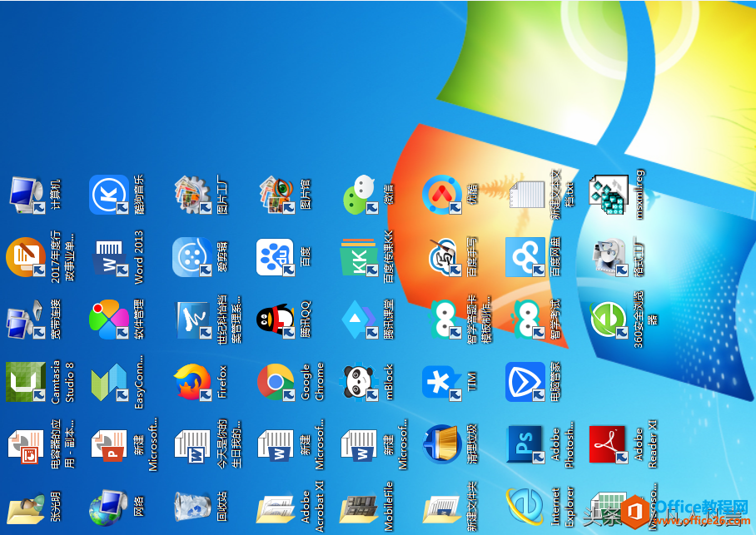Click the 腾讯课堂 shortcut
The width and height of the screenshot is (756, 535).
point(360,319)
